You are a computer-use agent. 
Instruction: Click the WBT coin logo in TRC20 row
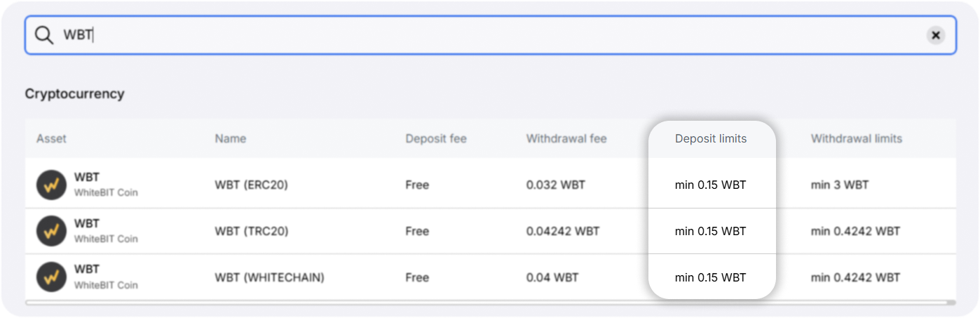[51, 231]
